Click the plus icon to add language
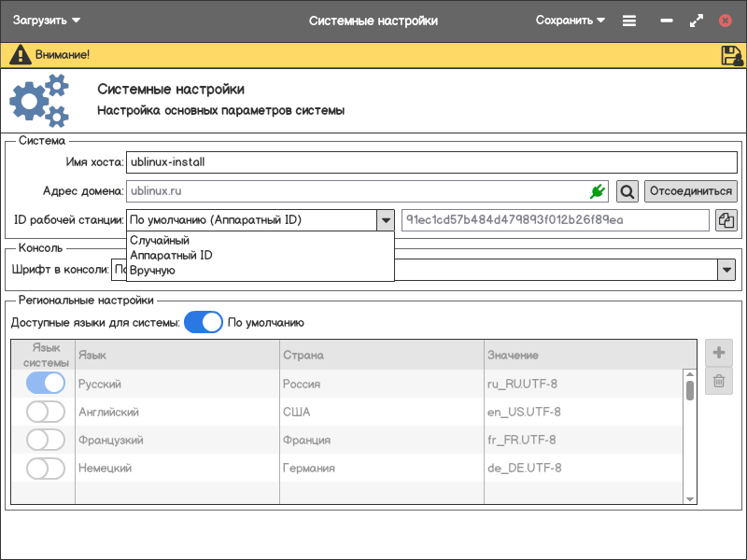The width and height of the screenshot is (747, 560). click(719, 353)
